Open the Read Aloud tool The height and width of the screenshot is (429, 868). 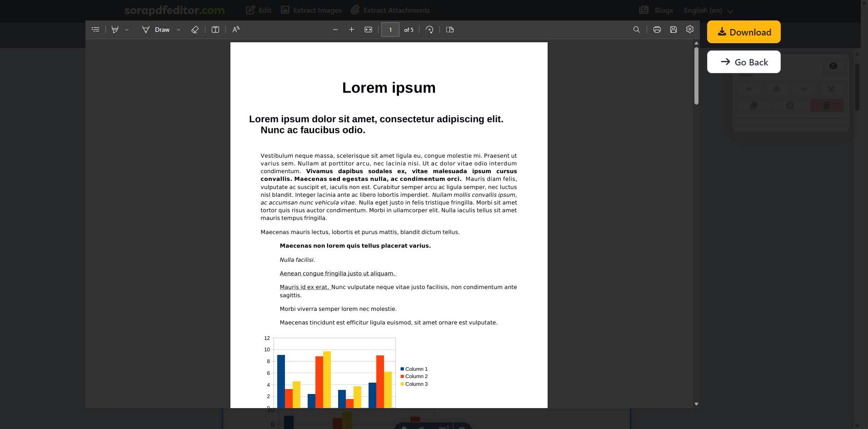click(x=236, y=30)
